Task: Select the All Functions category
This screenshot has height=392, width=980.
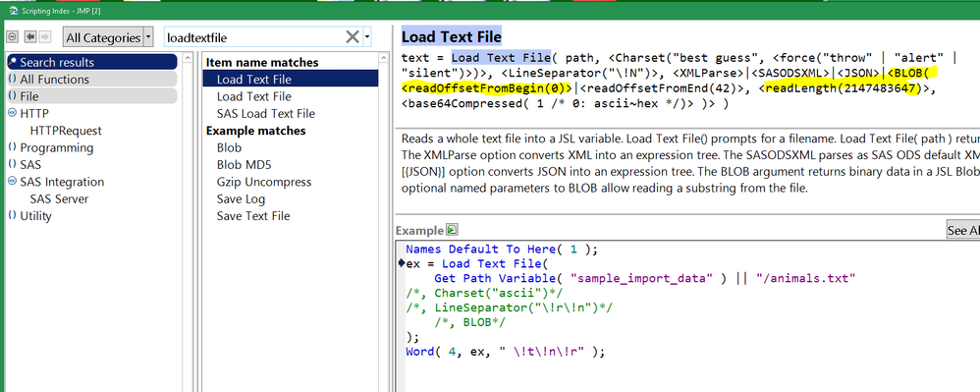Action: [x=92, y=80]
